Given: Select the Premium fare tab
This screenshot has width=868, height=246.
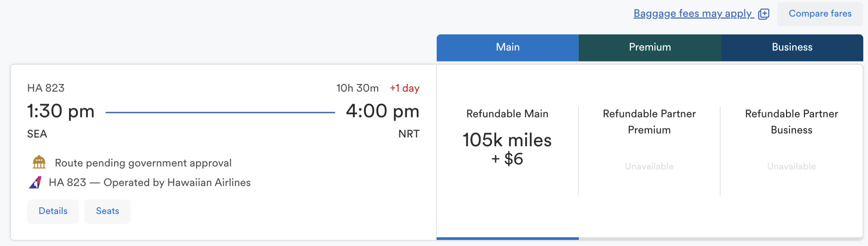Looking at the screenshot, I should click(x=650, y=47).
